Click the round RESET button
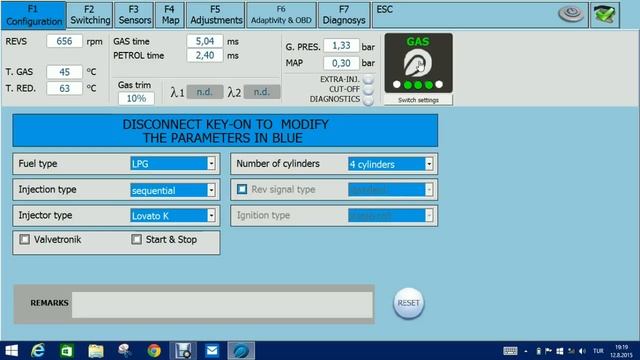Viewport: 640px width, 360px height. (409, 303)
